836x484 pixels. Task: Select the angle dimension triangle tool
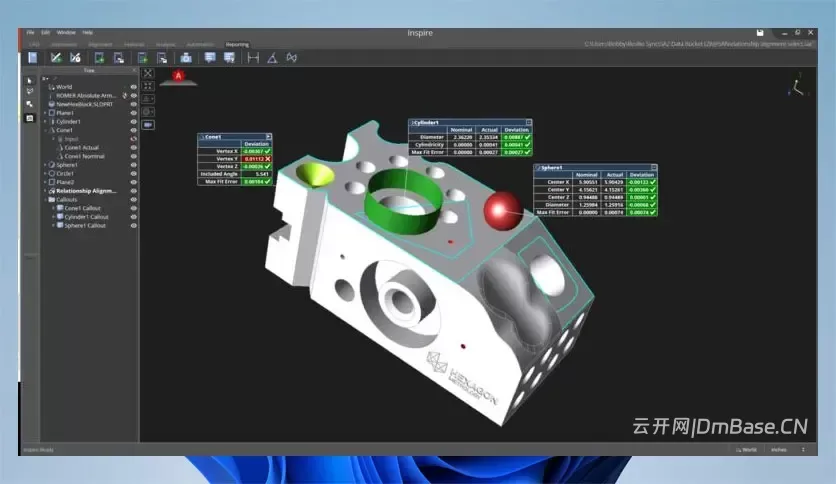[272, 58]
